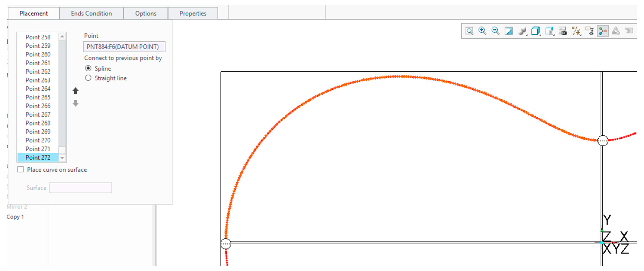Click Copy 1 in the model tree
The width and height of the screenshot is (644, 271).
point(15,217)
